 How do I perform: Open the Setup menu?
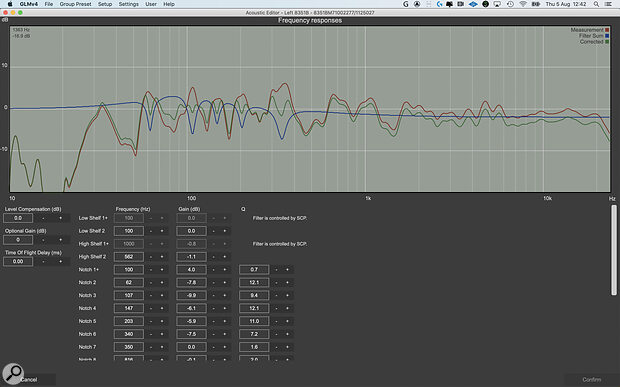point(105,4)
